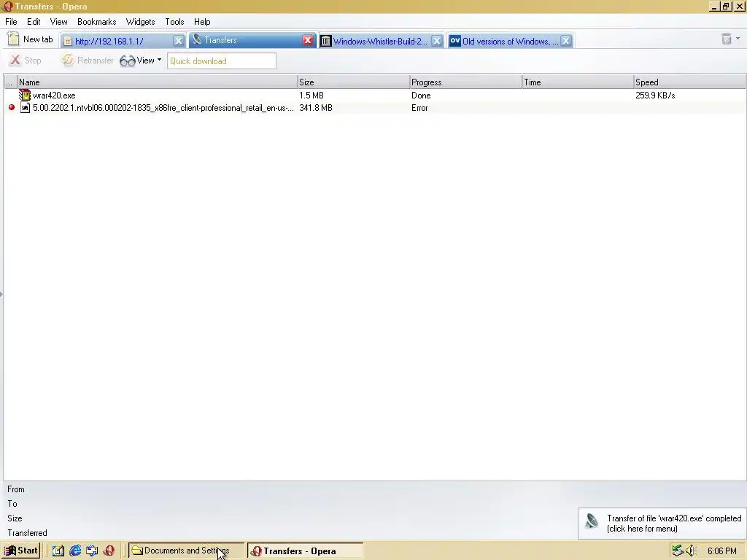The height and width of the screenshot is (560, 747).
Task: Open the Widgets menu
Action: [140, 22]
